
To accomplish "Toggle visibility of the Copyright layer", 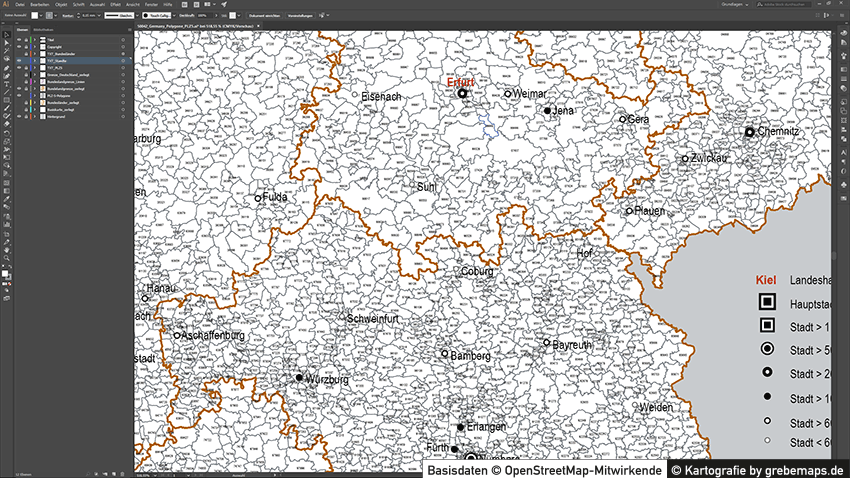I will [x=19, y=47].
